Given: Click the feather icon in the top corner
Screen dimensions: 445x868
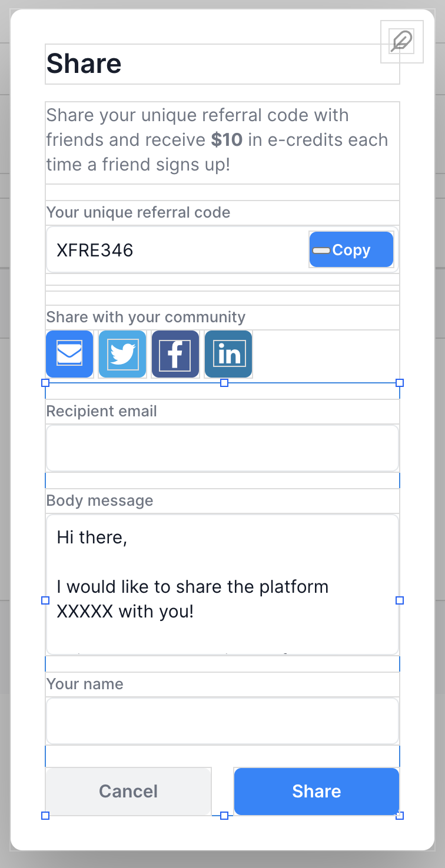Looking at the screenshot, I should coord(402,42).
